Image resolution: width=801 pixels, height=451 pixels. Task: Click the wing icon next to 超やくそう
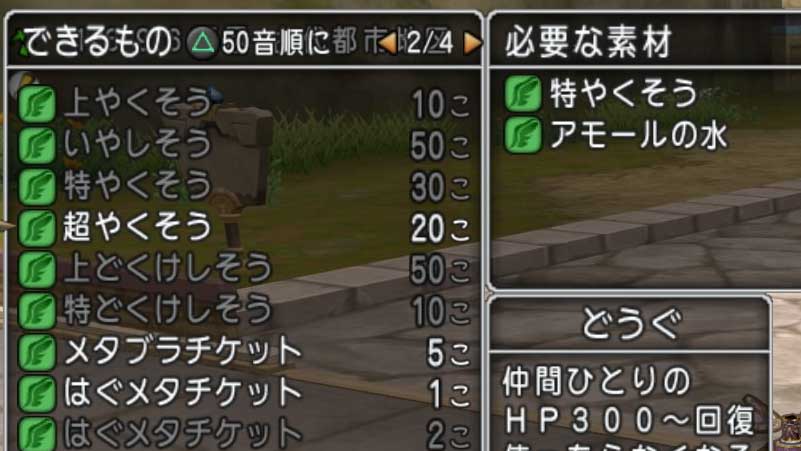(x=37, y=228)
